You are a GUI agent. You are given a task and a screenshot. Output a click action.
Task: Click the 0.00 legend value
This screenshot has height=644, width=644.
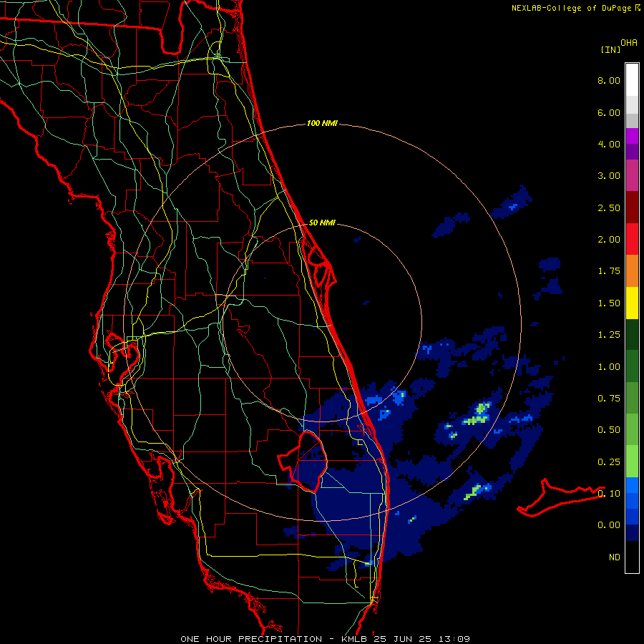click(609, 525)
